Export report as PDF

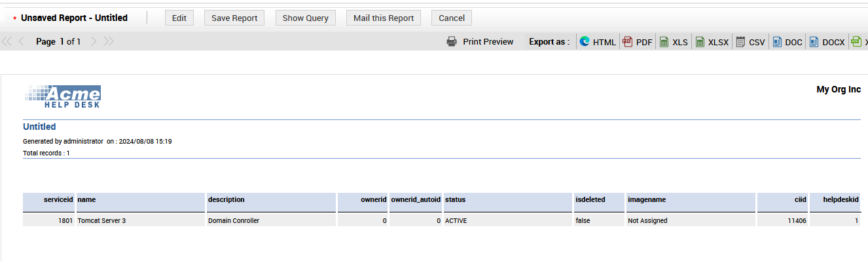point(638,41)
